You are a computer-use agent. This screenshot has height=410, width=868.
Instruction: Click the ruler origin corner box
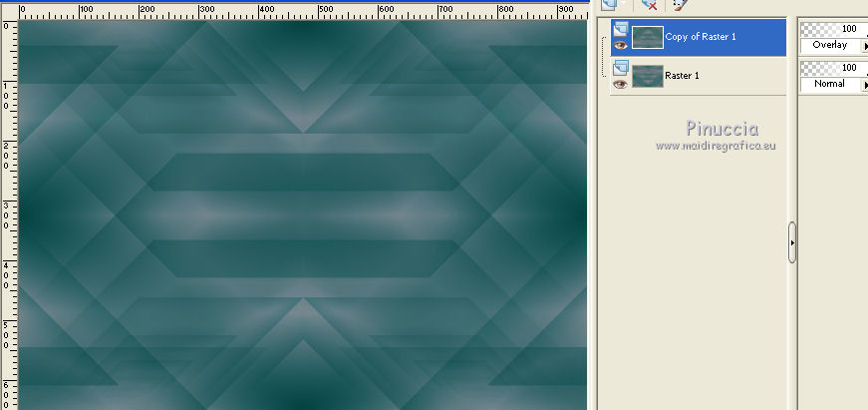(x=9, y=11)
